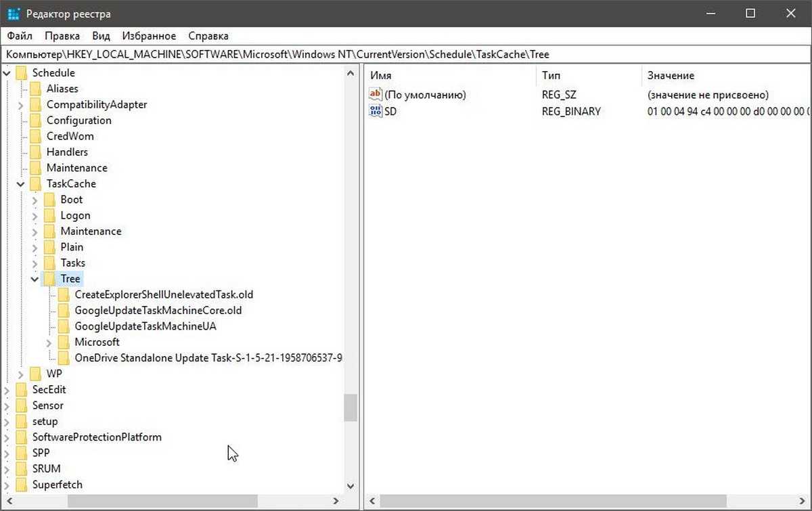Expand the CompatibilityAdapter key
Viewport: 812px width, 511px height.
click(21, 105)
